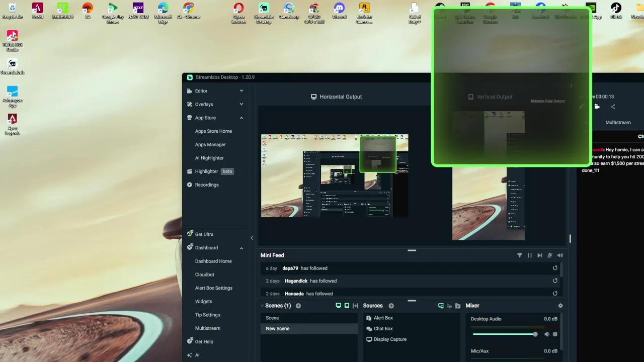Click the horizontal output preview thumbnail
This screenshot has height=362, width=644.
[335, 175]
